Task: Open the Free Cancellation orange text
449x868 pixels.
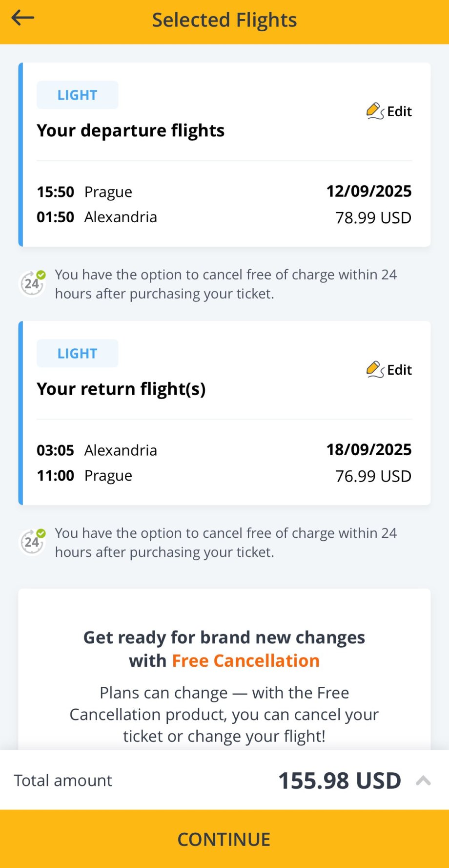Action: (x=245, y=661)
